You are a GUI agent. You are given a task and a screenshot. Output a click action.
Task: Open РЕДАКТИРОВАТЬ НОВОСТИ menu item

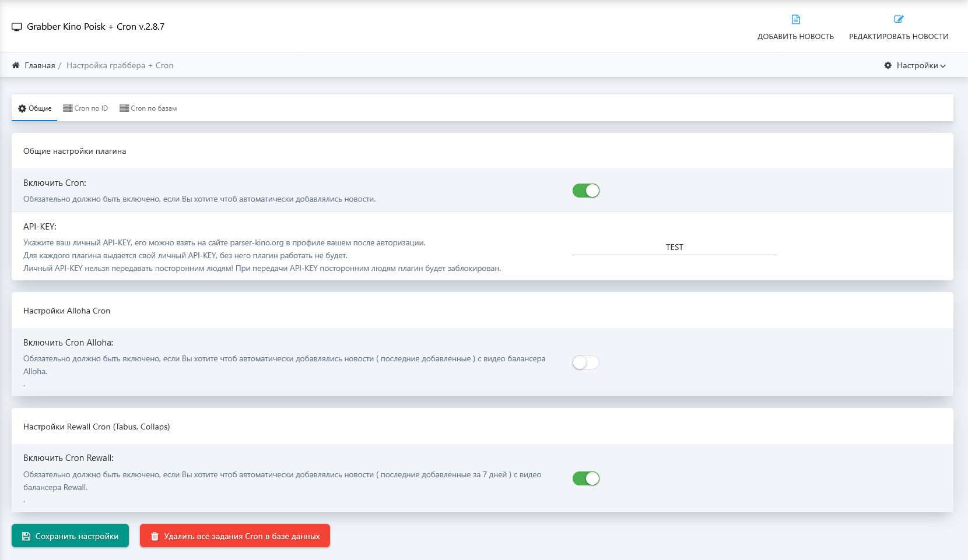(x=899, y=27)
